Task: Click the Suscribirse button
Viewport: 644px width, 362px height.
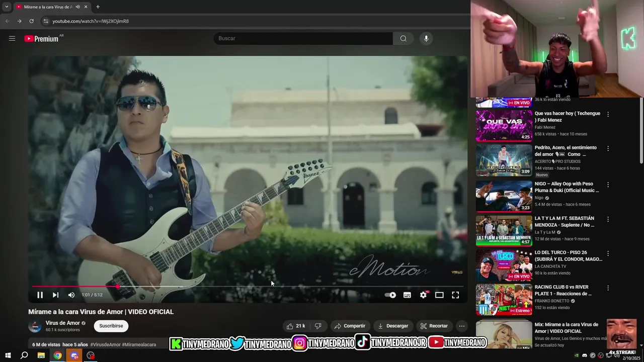Action: coord(111,326)
